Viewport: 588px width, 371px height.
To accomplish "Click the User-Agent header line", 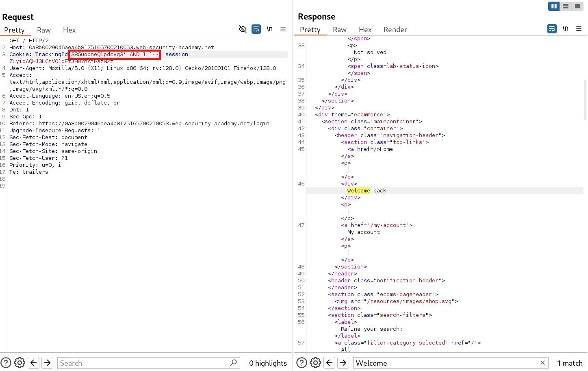I will pos(143,68).
